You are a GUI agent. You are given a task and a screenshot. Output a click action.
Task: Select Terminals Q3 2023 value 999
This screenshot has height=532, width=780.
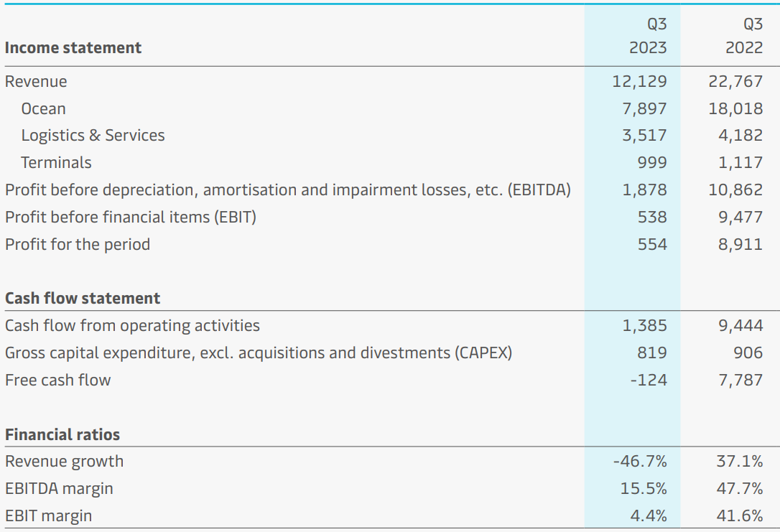[x=651, y=163]
